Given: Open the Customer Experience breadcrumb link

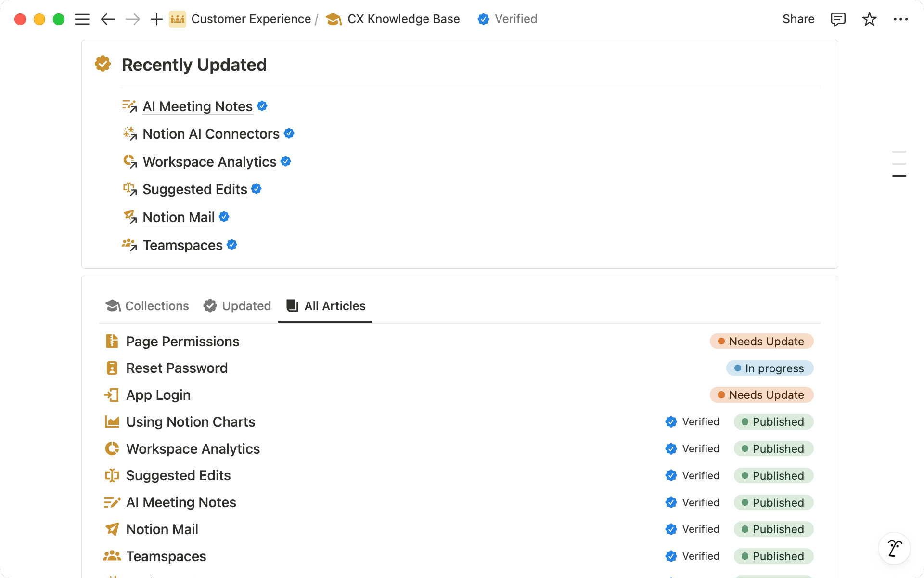Looking at the screenshot, I should tap(250, 19).
